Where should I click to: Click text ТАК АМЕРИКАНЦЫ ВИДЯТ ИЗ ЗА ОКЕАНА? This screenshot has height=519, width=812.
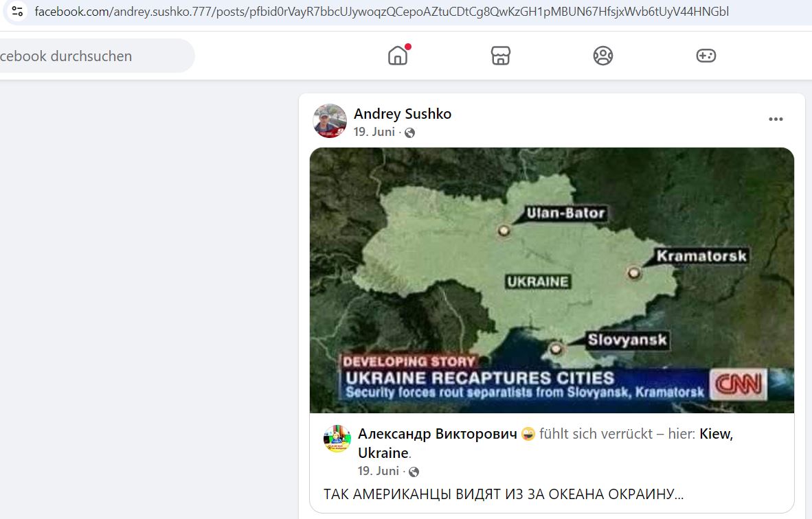[464, 494]
